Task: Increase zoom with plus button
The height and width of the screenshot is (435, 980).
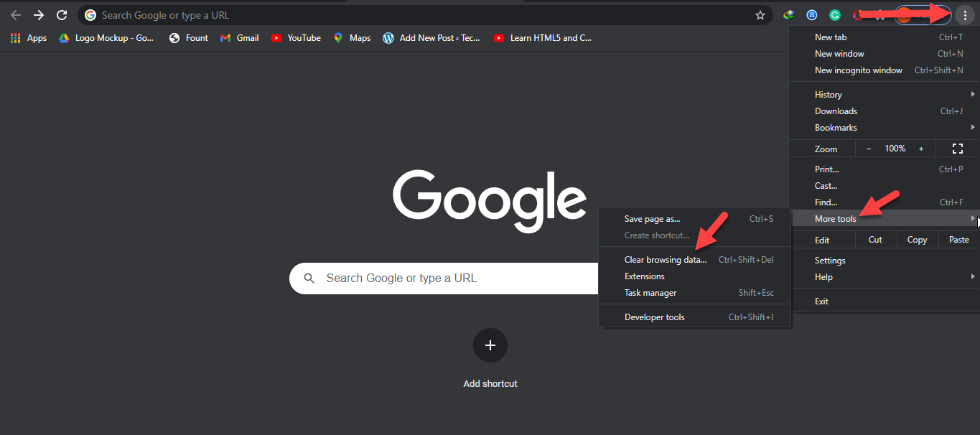Action: tap(921, 149)
